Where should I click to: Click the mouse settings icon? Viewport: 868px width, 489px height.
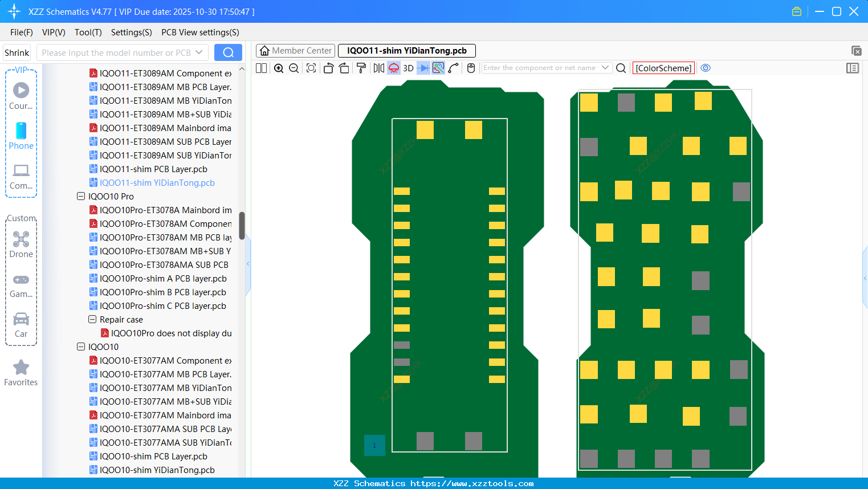[471, 68]
